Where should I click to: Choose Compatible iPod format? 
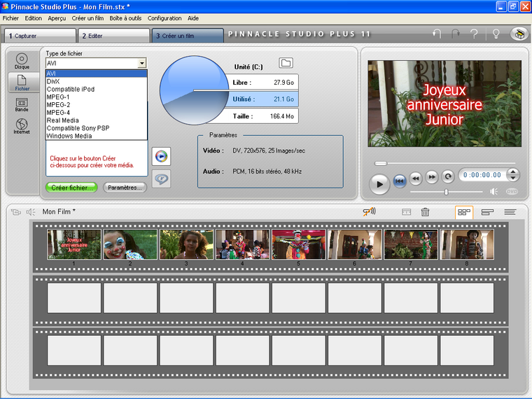[97, 89]
